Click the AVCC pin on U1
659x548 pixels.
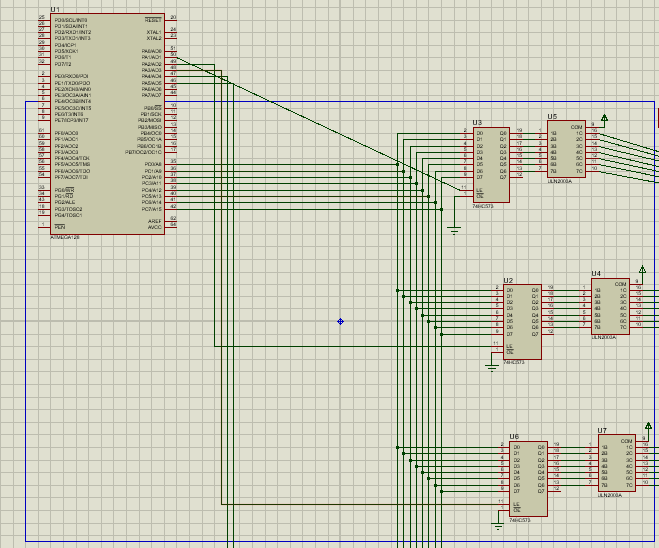pyautogui.click(x=172, y=226)
